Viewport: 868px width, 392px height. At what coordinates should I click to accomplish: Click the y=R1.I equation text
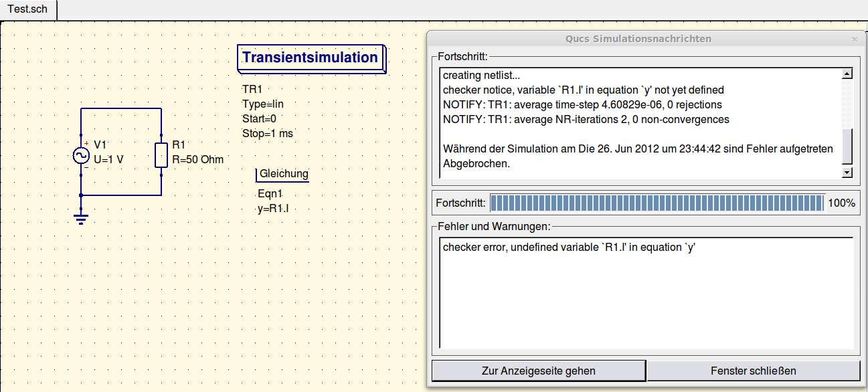tap(272, 208)
